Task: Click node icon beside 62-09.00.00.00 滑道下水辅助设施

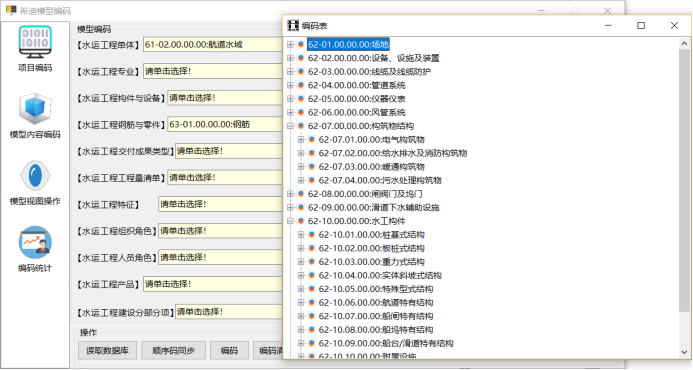Action: [301, 207]
